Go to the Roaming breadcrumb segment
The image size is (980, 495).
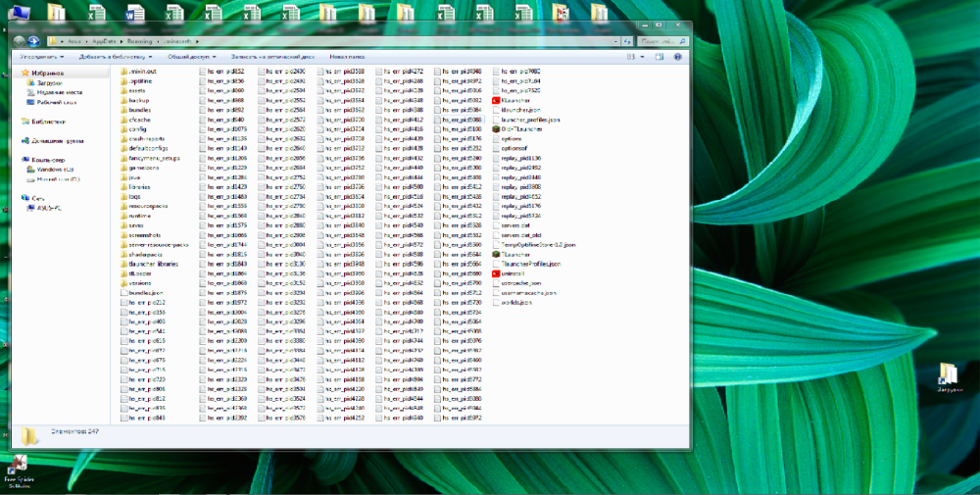(x=141, y=41)
